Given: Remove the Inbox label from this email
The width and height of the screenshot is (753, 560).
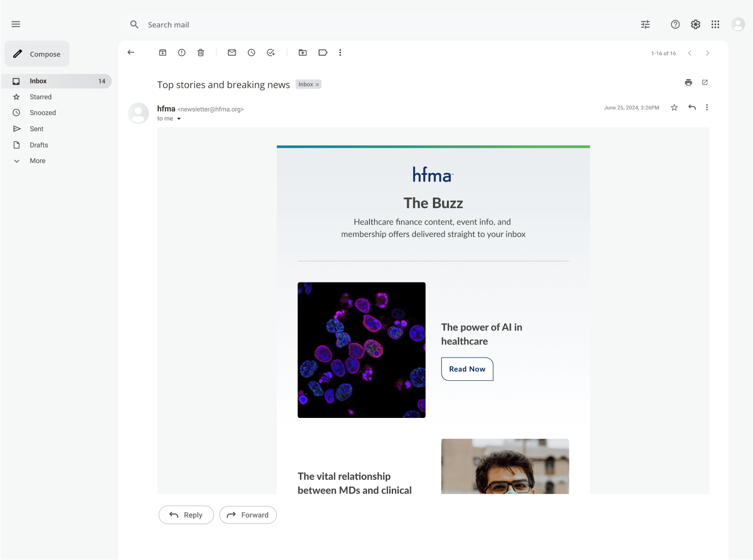Looking at the screenshot, I should [x=317, y=85].
